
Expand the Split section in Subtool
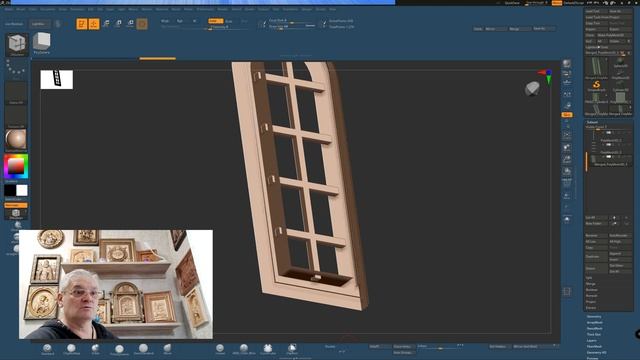(589, 278)
